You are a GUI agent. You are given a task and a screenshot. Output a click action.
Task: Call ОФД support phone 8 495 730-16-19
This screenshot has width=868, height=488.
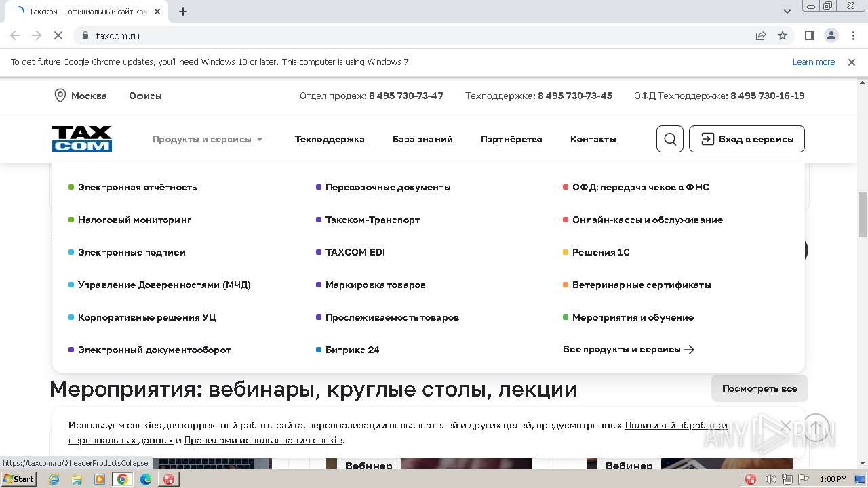tap(768, 96)
